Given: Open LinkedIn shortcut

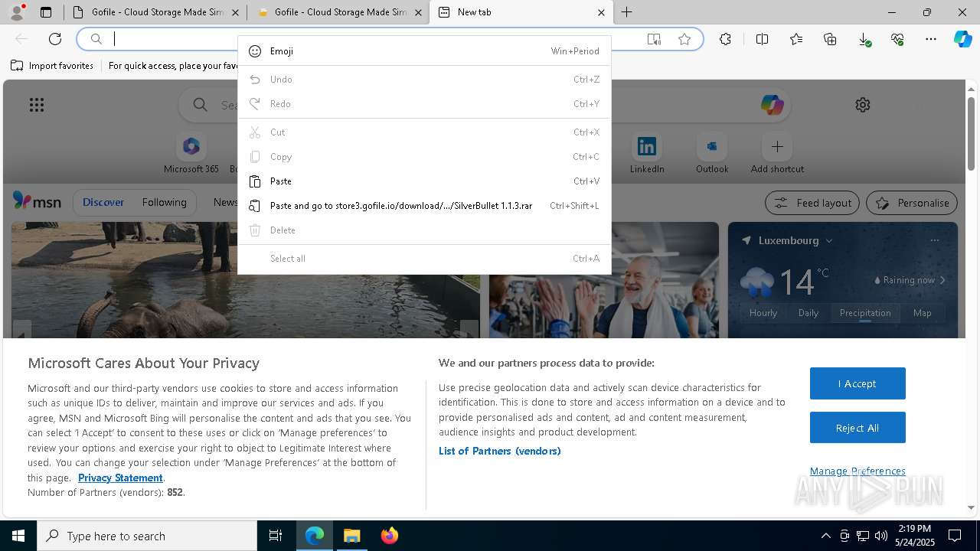Looking at the screenshot, I should click(x=647, y=154).
